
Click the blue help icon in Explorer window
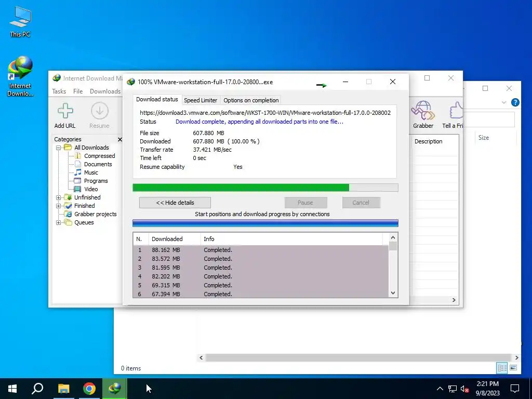[515, 102]
